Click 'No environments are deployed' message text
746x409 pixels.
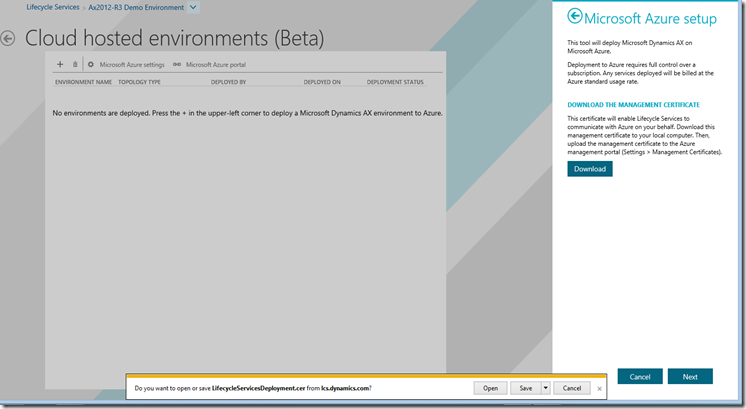(x=247, y=113)
